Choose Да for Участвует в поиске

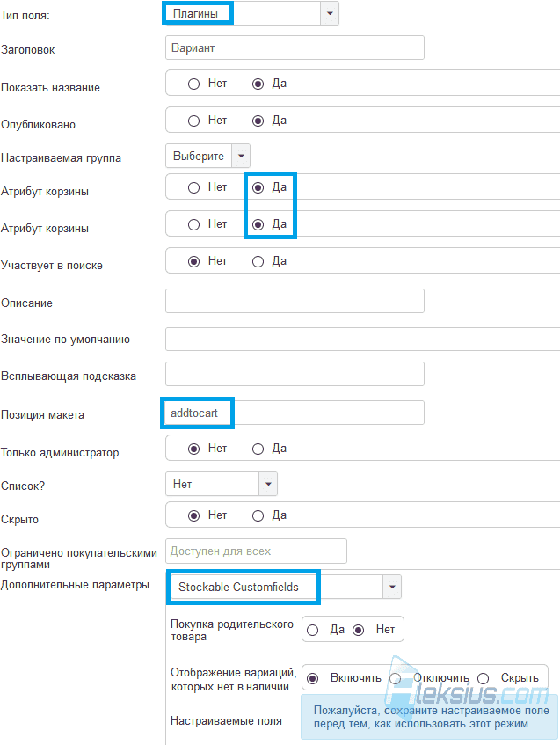tap(258, 261)
